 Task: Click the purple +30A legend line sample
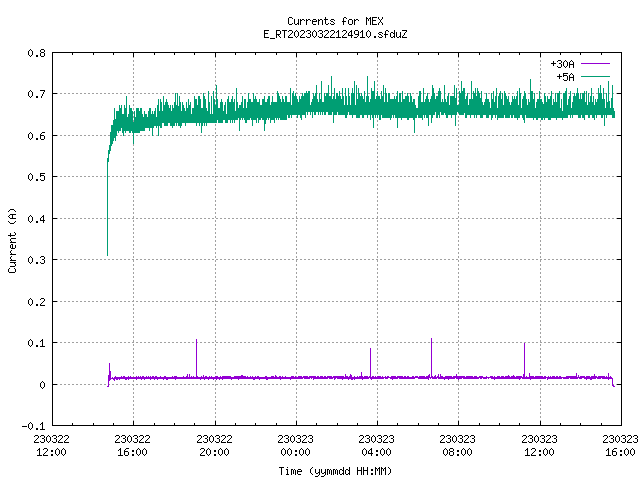595,64
